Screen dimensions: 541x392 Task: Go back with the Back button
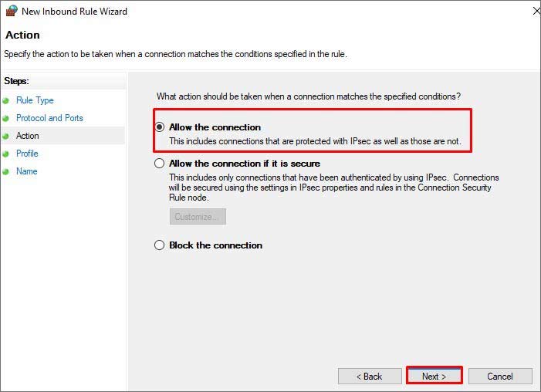coord(369,377)
